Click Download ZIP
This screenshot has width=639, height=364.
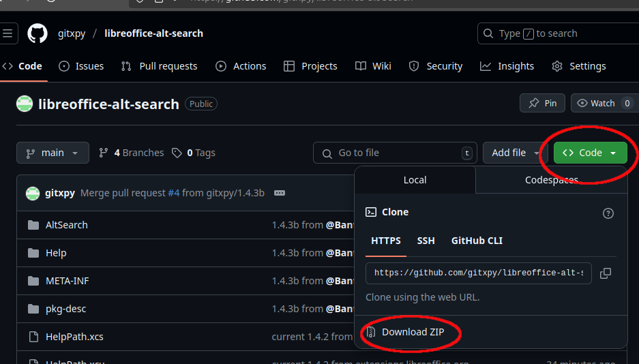pos(413,332)
